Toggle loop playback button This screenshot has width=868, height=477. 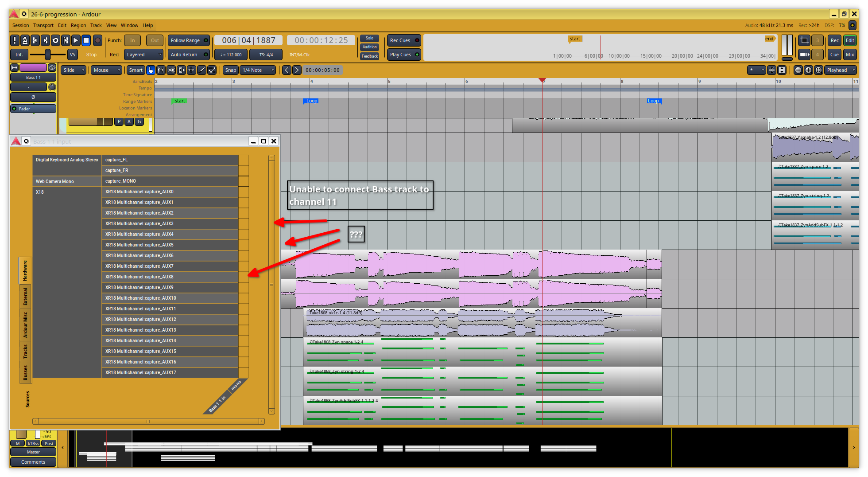click(55, 40)
